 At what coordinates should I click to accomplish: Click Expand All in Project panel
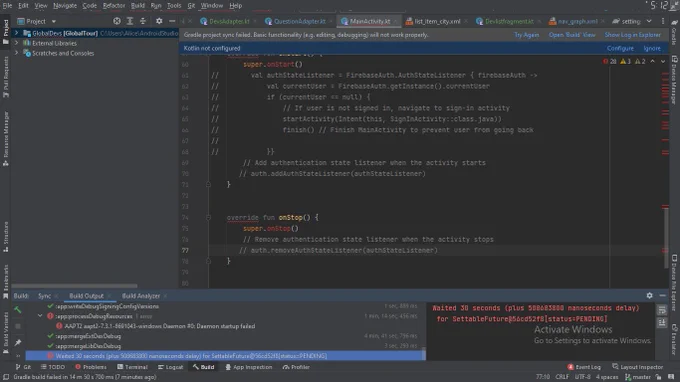coord(130,21)
